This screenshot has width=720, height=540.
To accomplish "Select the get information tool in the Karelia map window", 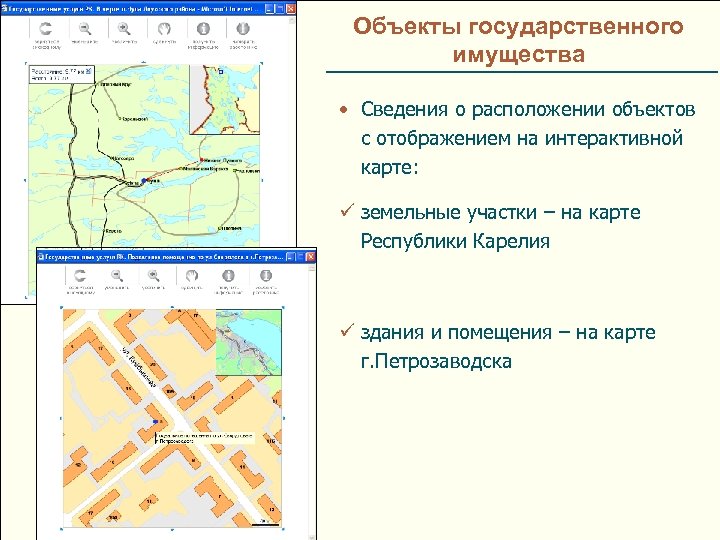I will [203, 29].
